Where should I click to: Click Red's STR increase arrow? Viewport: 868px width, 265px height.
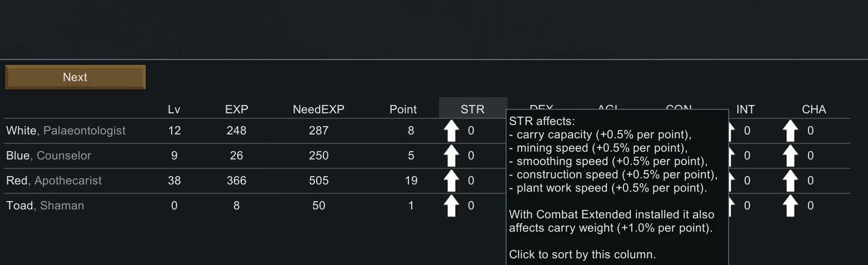[451, 181]
